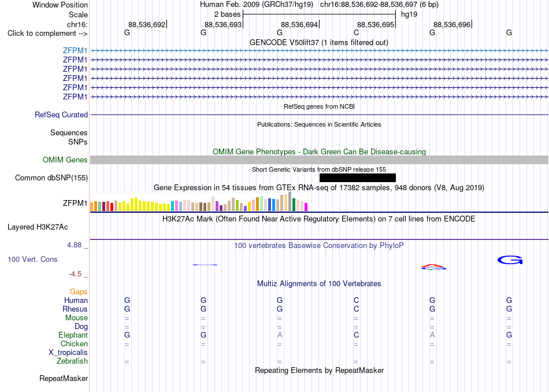Image resolution: width=549 pixels, height=392 pixels.
Task: Click the C base in Human alignment row
Action: coord(356,300)
